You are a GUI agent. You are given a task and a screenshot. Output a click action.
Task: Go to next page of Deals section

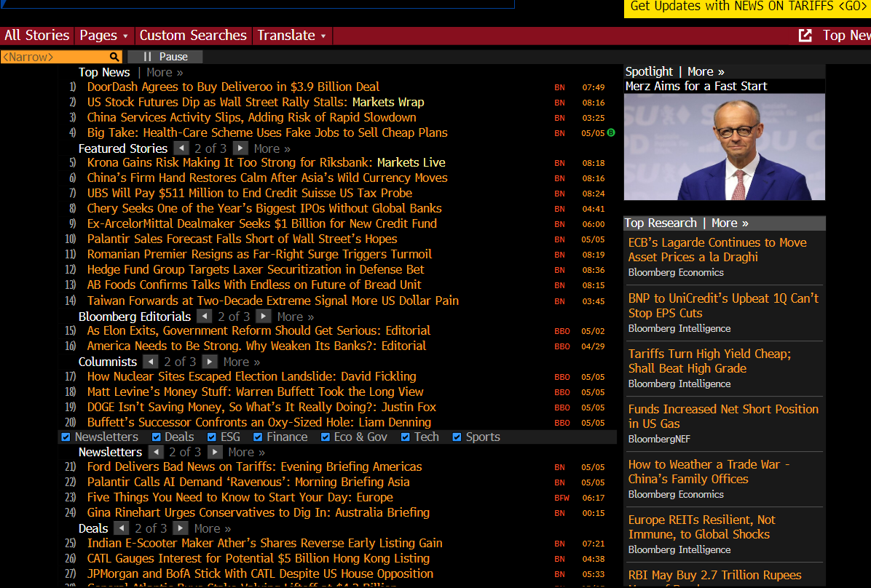pyautogui.click(x=181, y=528)
